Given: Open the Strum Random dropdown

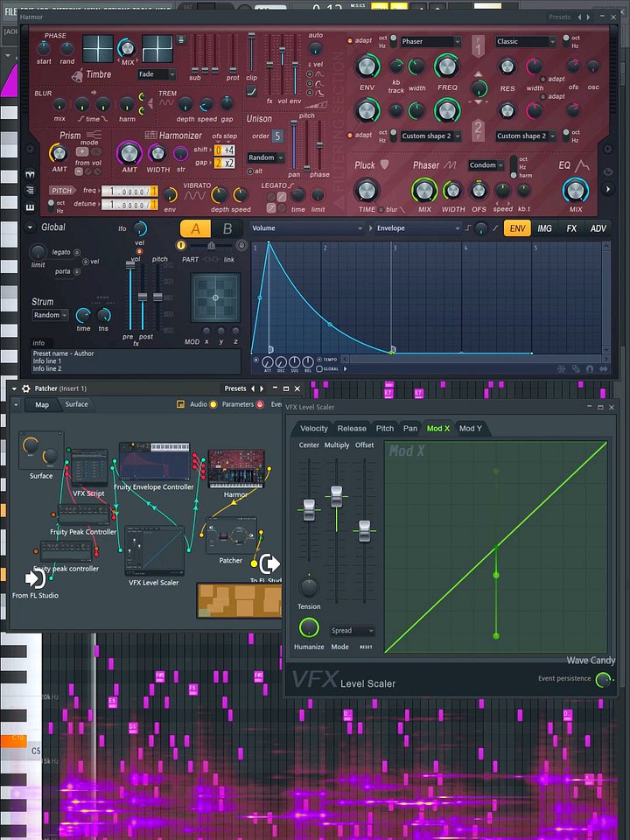Looking at the screenshot, I should click(x=51, y=315).
